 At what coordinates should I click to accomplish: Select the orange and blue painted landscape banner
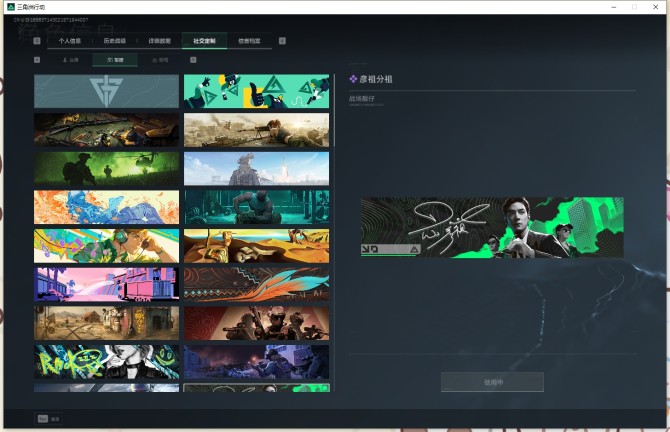click(106, 207)
